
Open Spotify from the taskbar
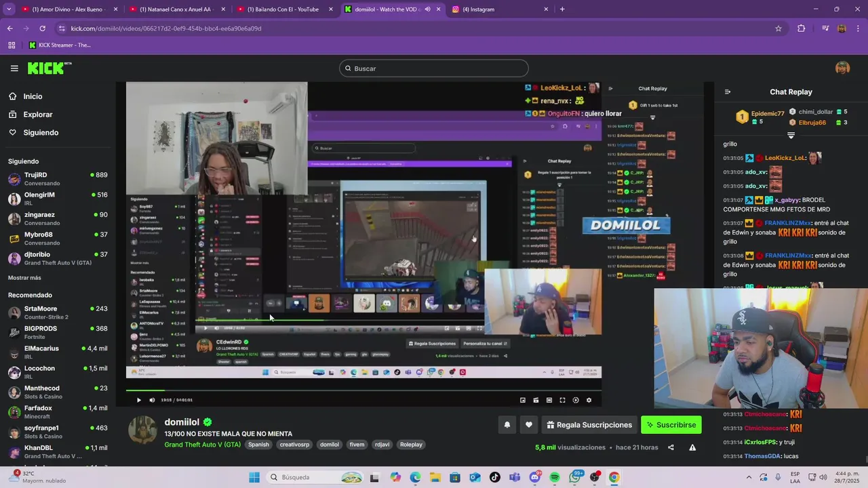coord(555,477)
